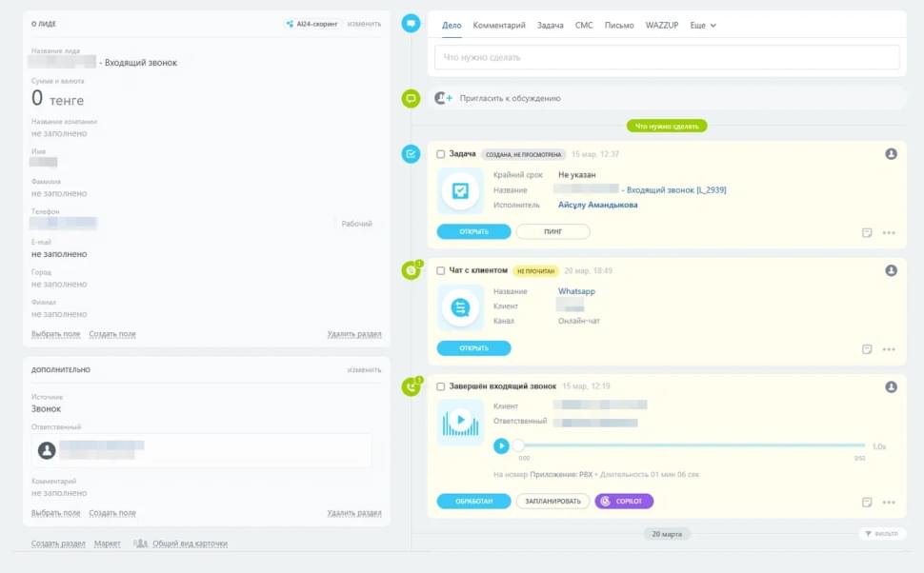This screenshot has width=924, height=573.
Task: Click the call audio slider handle
Action: click(518, 445)
